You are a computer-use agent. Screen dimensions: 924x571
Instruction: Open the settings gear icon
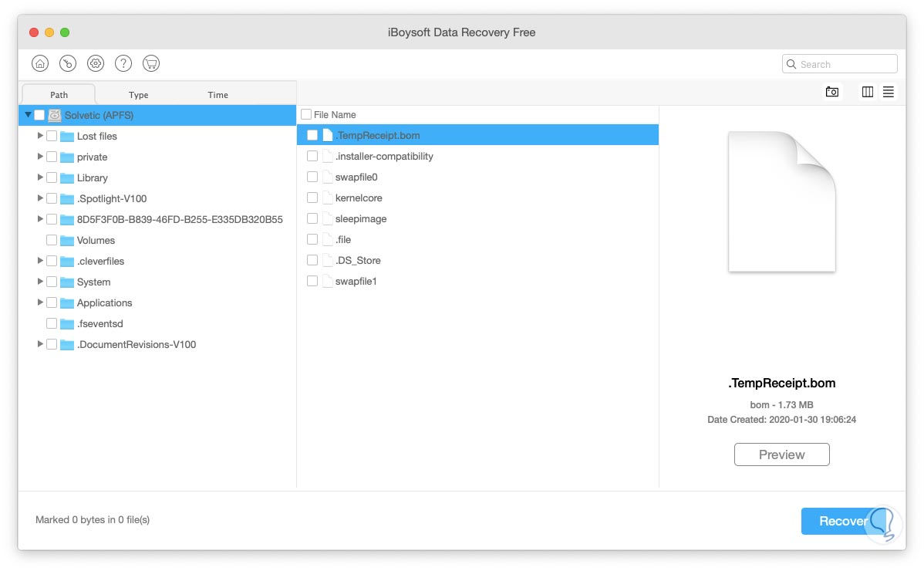[96, 63]
